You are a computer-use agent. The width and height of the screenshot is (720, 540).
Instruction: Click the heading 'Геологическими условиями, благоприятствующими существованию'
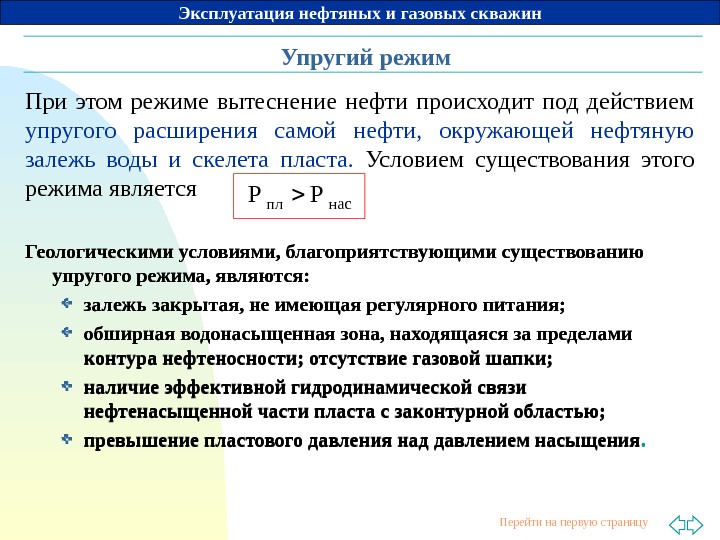point(334,253)
